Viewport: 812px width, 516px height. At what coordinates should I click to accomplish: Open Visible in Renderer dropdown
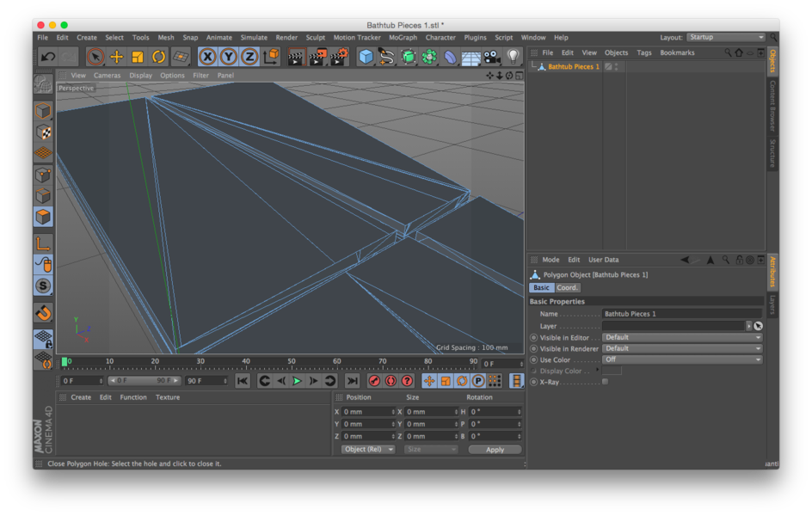[682, 349]
